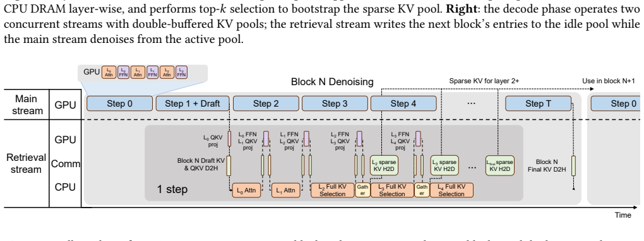Click the GPU label in the Retrieval stream rows
This screenshot has height=241, width=644.
click(x=65, y=140)
